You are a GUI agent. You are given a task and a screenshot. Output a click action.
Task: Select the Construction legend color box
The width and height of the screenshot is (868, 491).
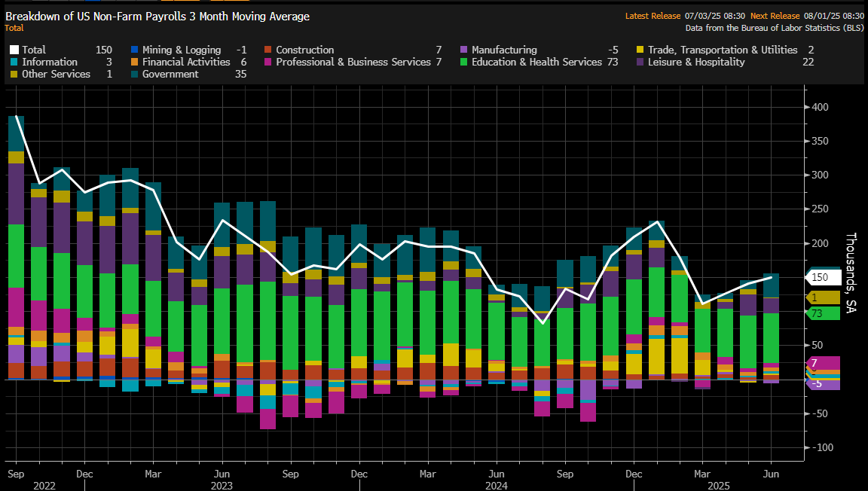tap(268, 50)
